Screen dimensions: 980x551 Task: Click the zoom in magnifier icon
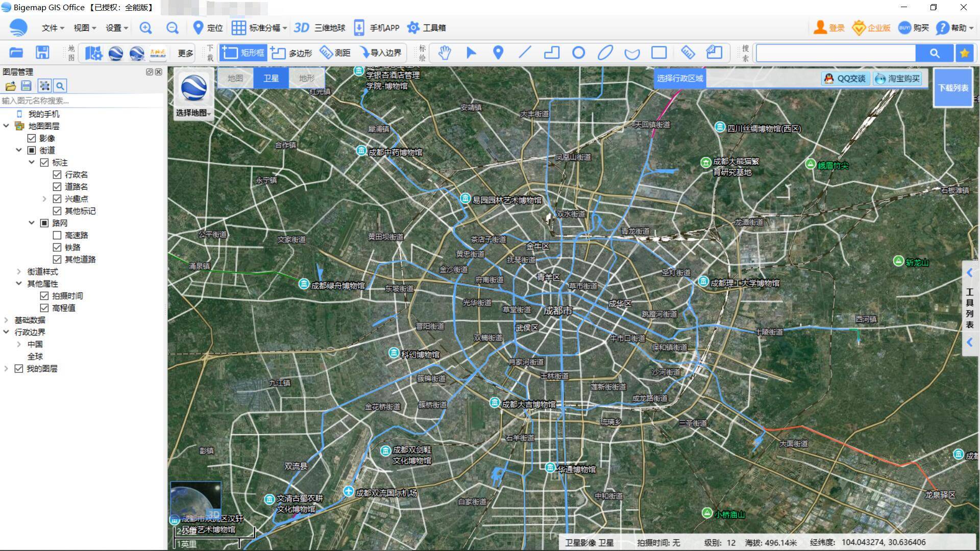point(145,28)
